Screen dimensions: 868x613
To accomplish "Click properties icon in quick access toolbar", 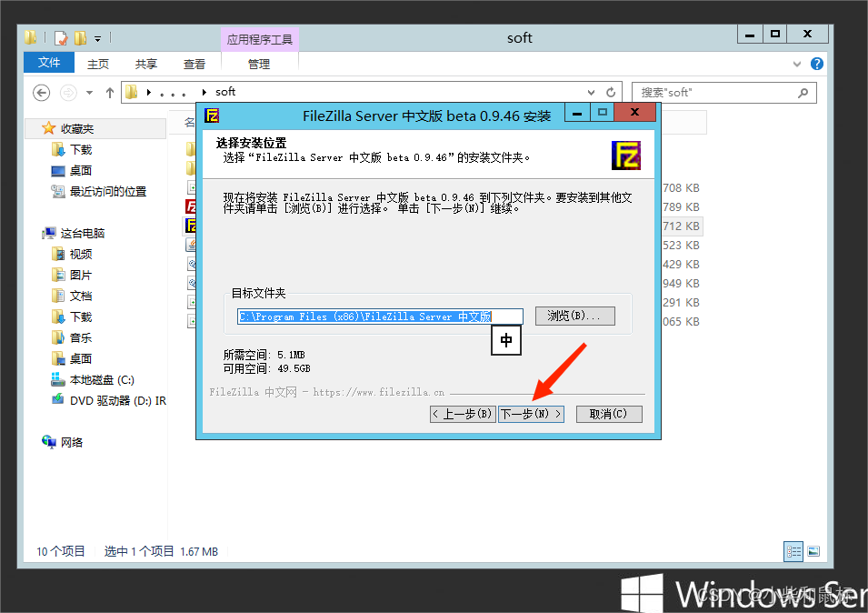I will click(61, 37).
